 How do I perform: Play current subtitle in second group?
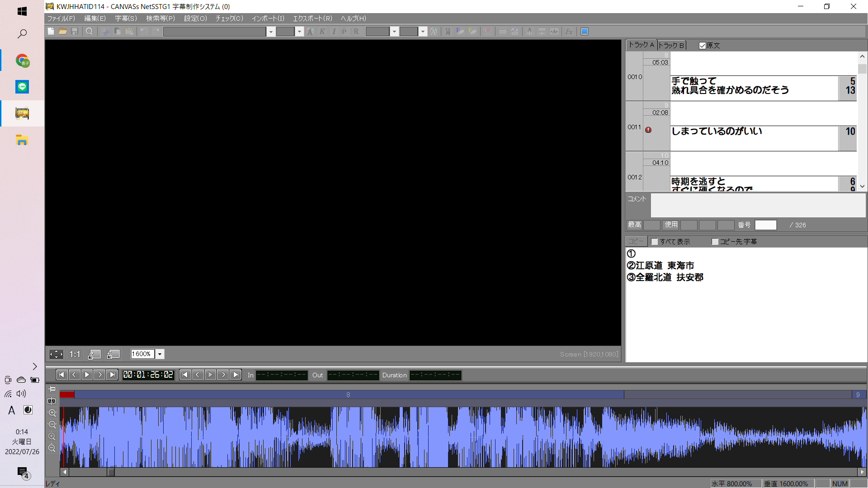pos(210,375)
